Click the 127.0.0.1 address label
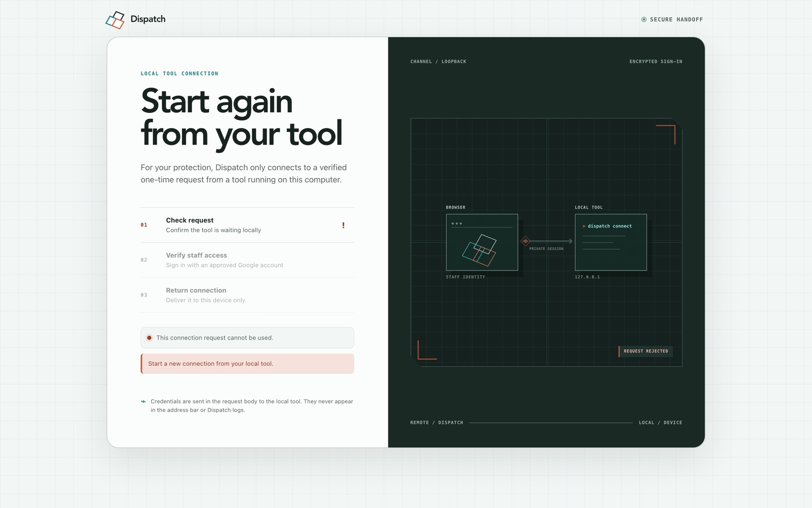 pos(587,277)
